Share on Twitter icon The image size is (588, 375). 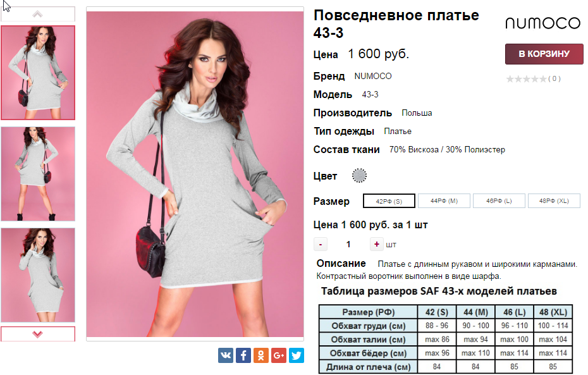click(297, 355)
